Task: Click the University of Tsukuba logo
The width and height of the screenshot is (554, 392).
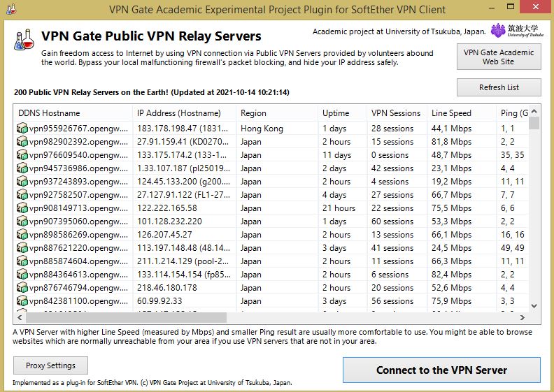Action: [x=516, y=31]
